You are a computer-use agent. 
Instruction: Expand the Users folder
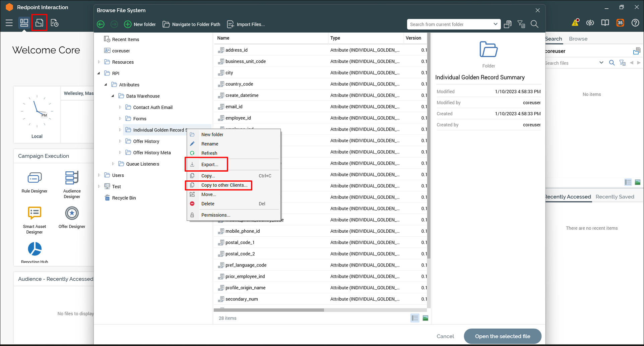(x=99, y=175)
